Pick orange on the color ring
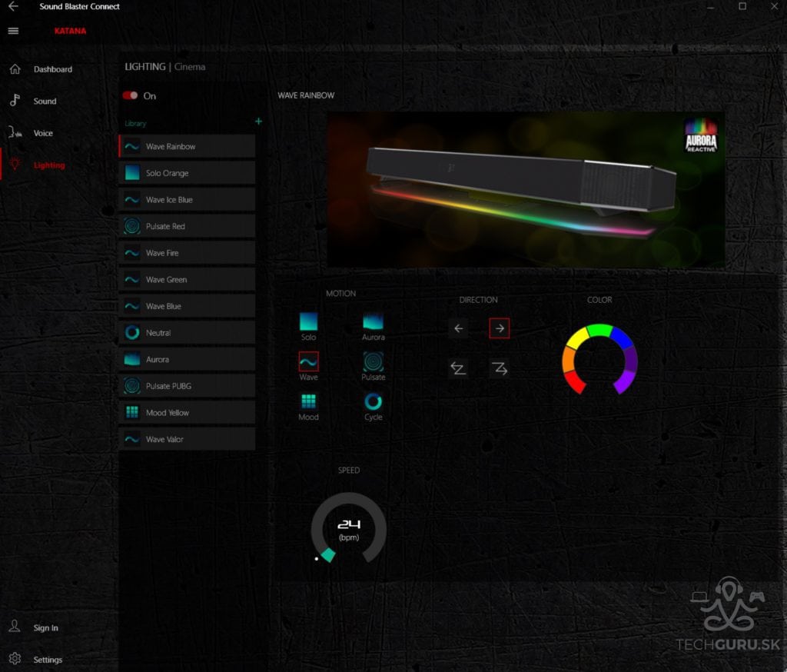 568,359
